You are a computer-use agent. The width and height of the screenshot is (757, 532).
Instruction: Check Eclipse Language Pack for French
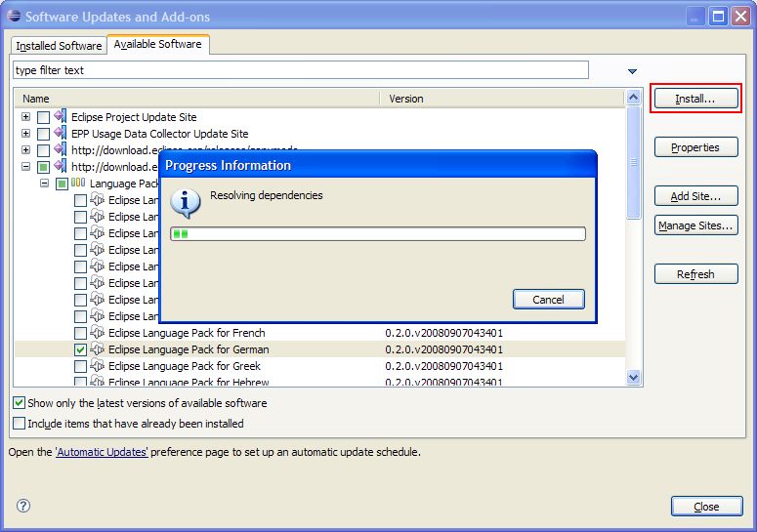81,333
